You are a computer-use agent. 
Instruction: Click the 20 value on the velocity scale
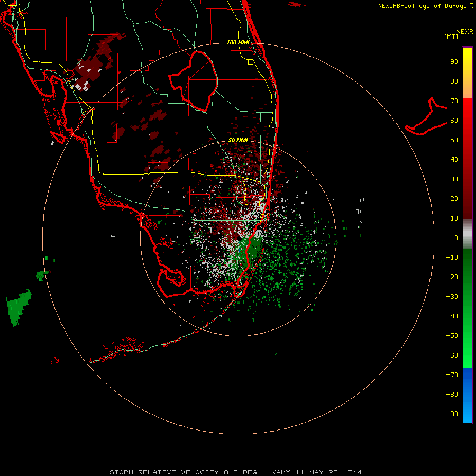[x=454, y=198]
